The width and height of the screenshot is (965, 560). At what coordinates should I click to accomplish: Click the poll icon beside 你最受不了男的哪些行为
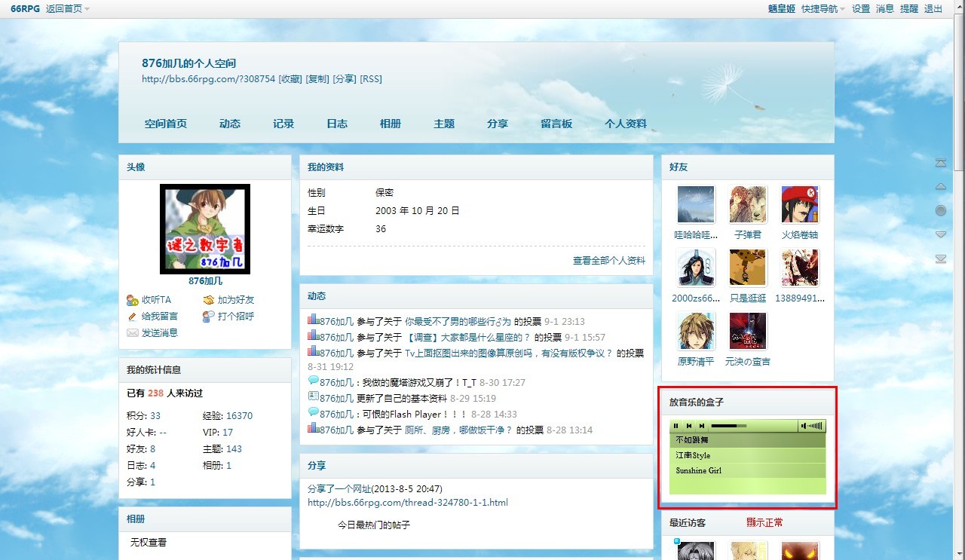click(313, 320)
